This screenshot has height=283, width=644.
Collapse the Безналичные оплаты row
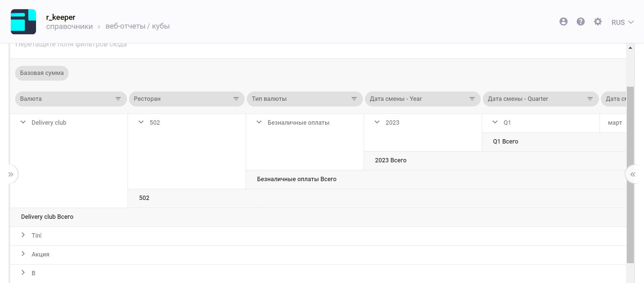[x=259, y=122]
